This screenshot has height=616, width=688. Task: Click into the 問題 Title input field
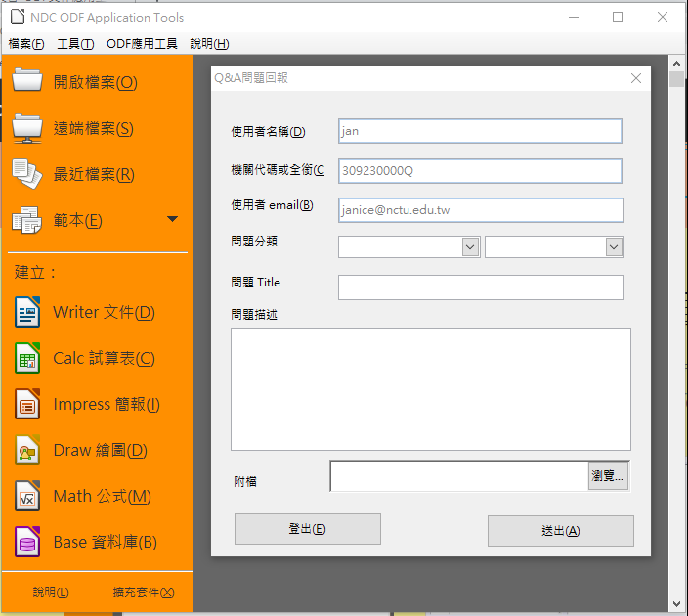(480, 287)
